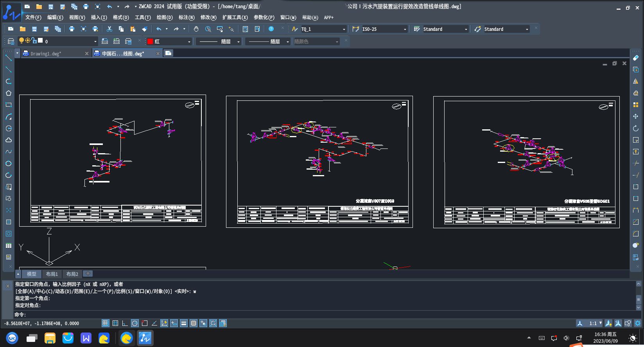
Task: Select the Polygon drawing tool
Action: coord(8,93)
